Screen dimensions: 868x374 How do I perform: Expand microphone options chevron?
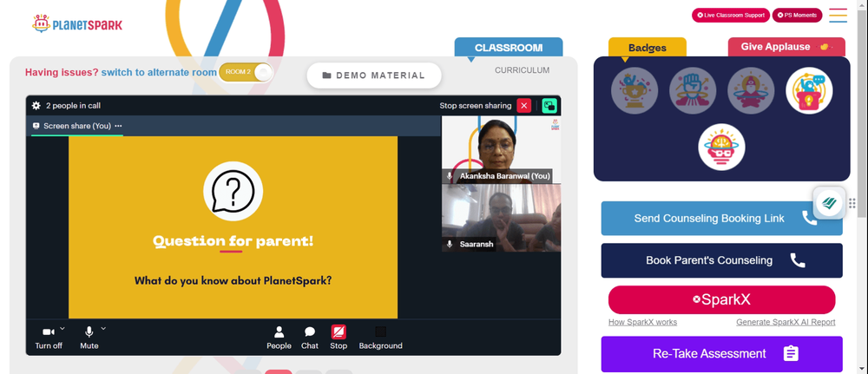coord(103,328)
